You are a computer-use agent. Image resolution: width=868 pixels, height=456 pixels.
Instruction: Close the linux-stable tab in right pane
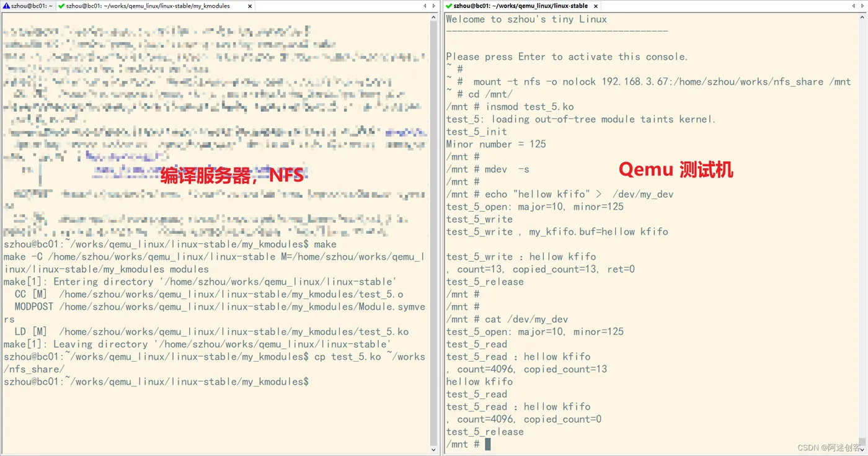[596, 6]
